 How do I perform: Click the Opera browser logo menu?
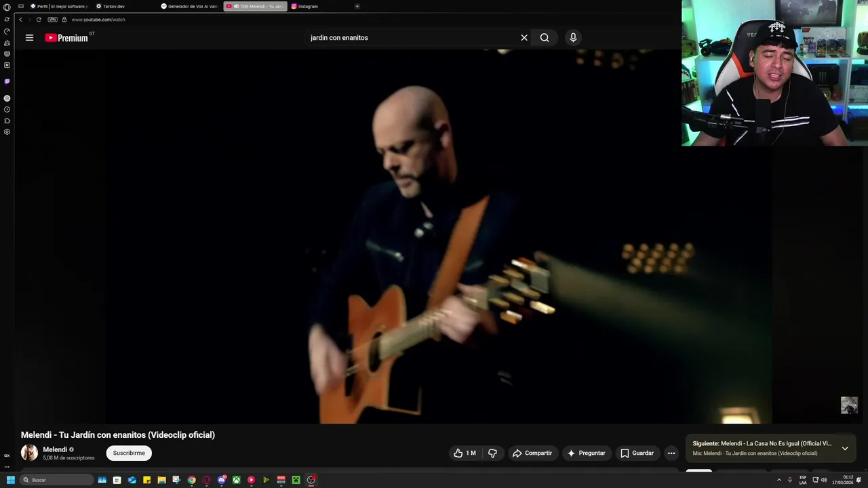coord(7,7)
